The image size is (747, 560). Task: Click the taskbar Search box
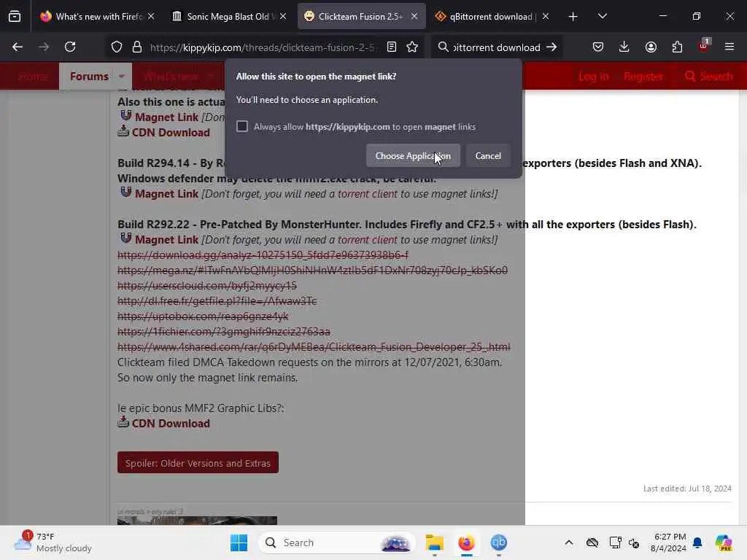click(x=337, y=542)
